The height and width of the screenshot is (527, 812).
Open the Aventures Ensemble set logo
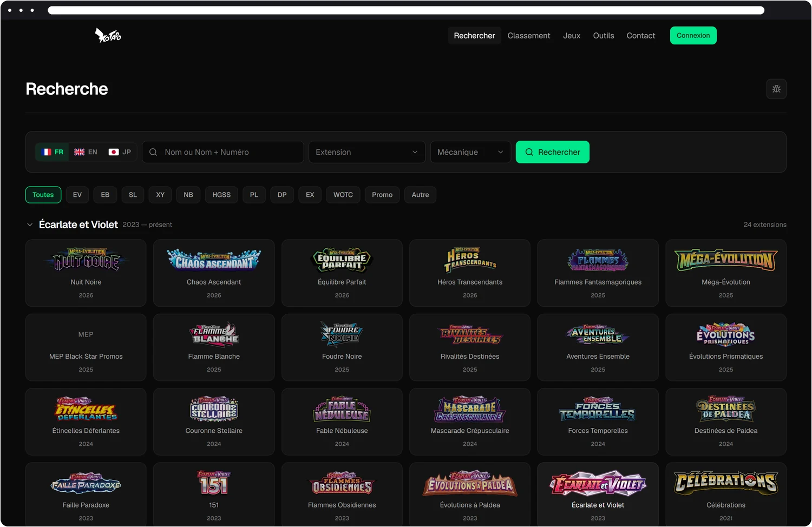point(598,334)
